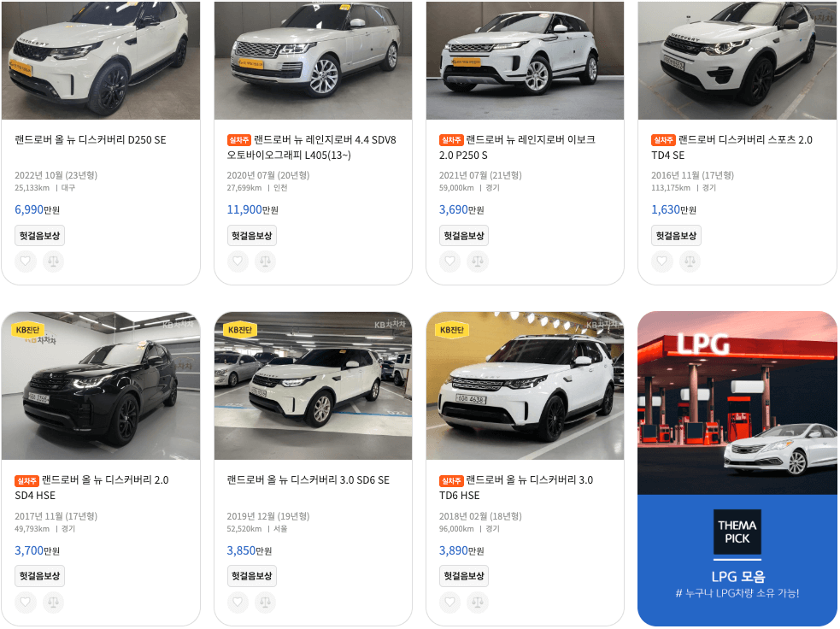Compare icon on 디스커버리 스포츠 2.0 TD4 SE card
Image resolution: width=840 pixels, height=629 pixels.
pyautogui.click(x=690, y=262)
